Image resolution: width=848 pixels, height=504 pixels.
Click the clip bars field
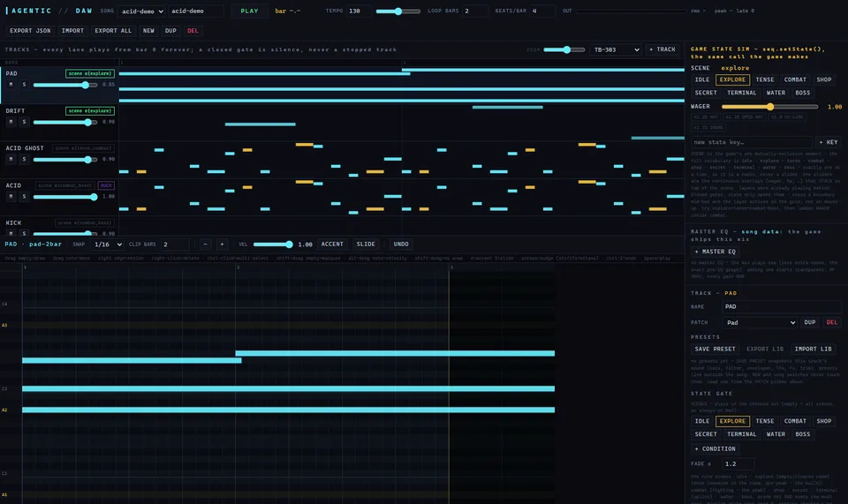(175, 244)
